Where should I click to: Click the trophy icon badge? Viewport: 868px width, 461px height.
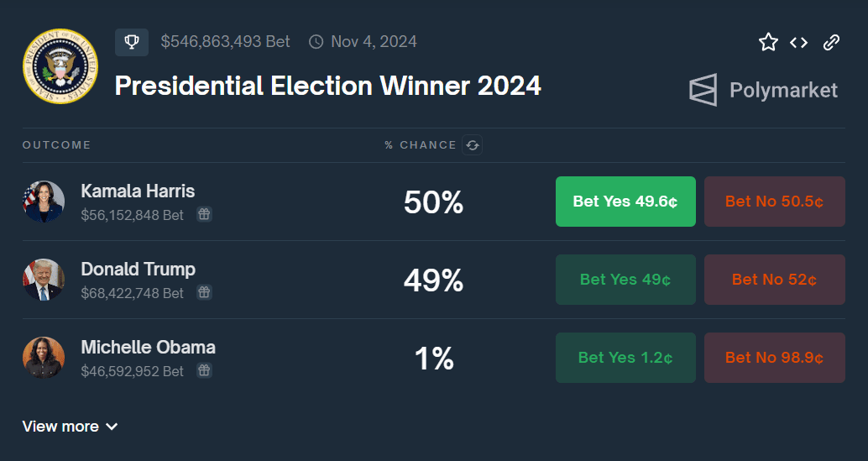[132, 42]
